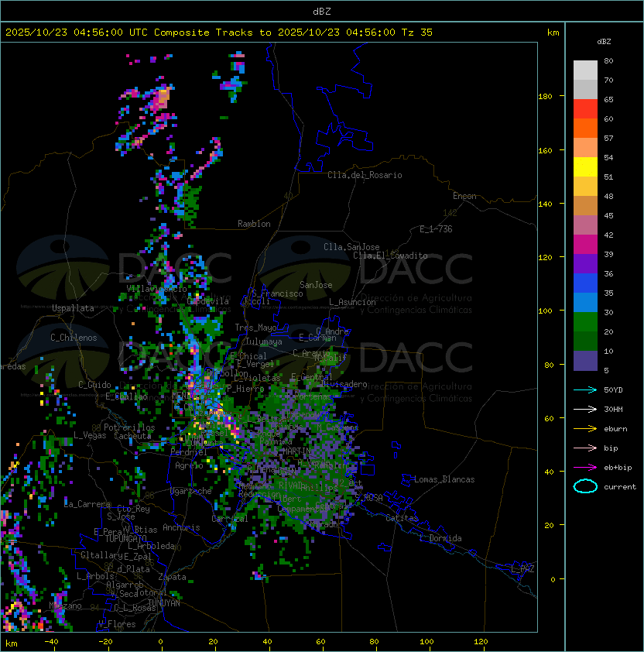
Task: Click the 'Tz 35' value in header
Action: tap(417, 33)
